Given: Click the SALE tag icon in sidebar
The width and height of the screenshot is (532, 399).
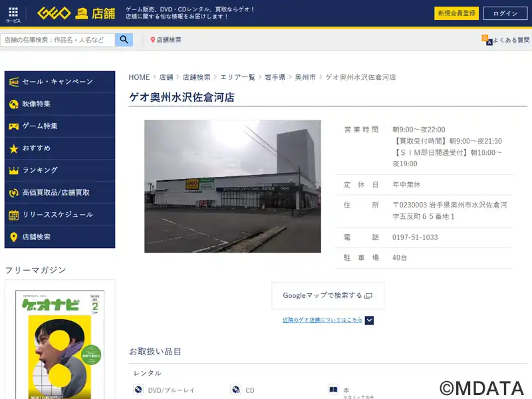Looking at the screenshot, I should 14,82.
